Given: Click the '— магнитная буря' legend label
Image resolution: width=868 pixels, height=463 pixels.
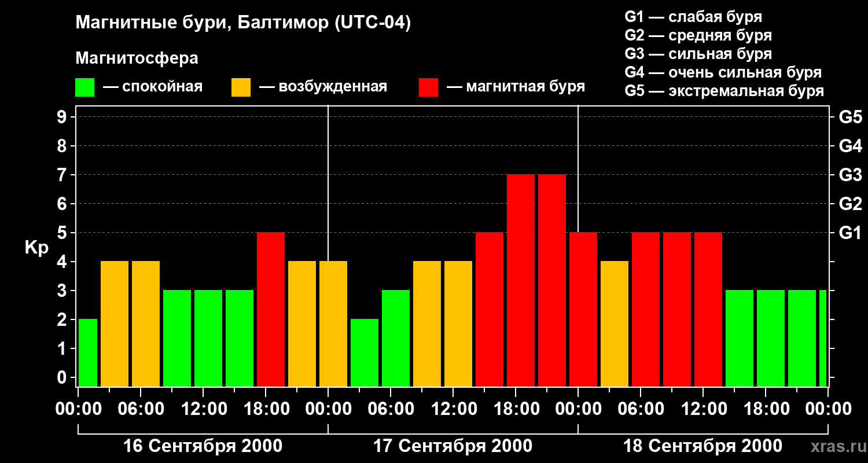Looking at the screenshot, I should pyautogui.click(x=516, y=87).
